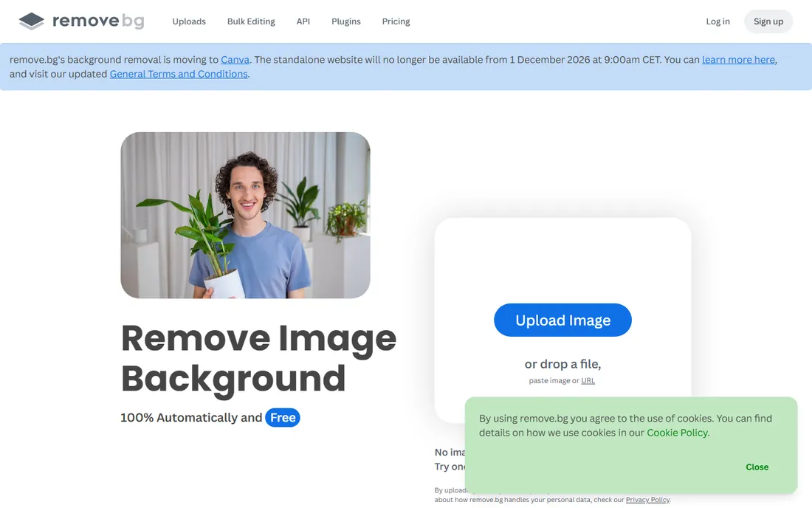This screenshot has width=812, height=508.
Task: Click the man-with-plant hero image
Action: click(246, 215)
